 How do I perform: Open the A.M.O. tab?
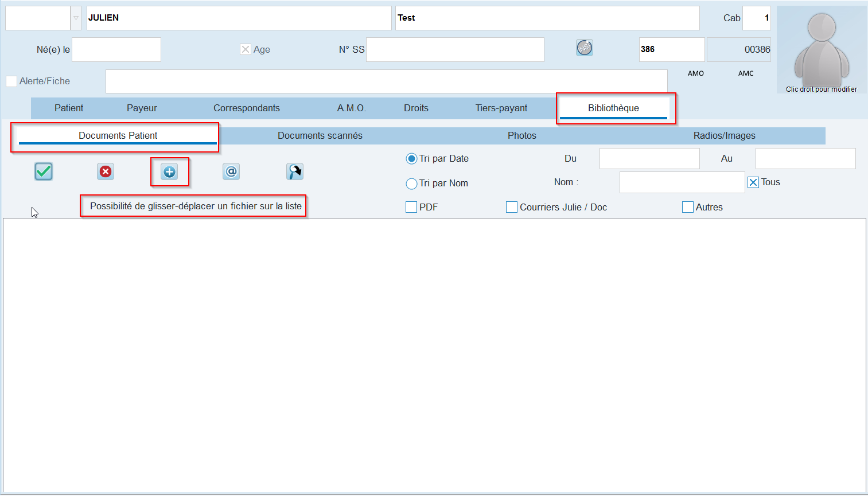(x=352, y=108)
